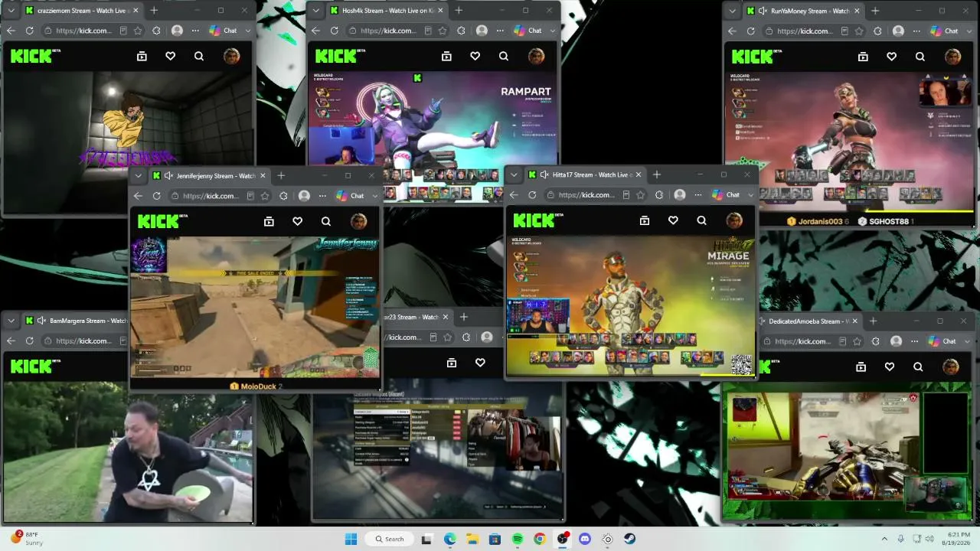
Task: Expand Chat dropdown arrow in crazziemom window
Action: [x=247, y=31]
